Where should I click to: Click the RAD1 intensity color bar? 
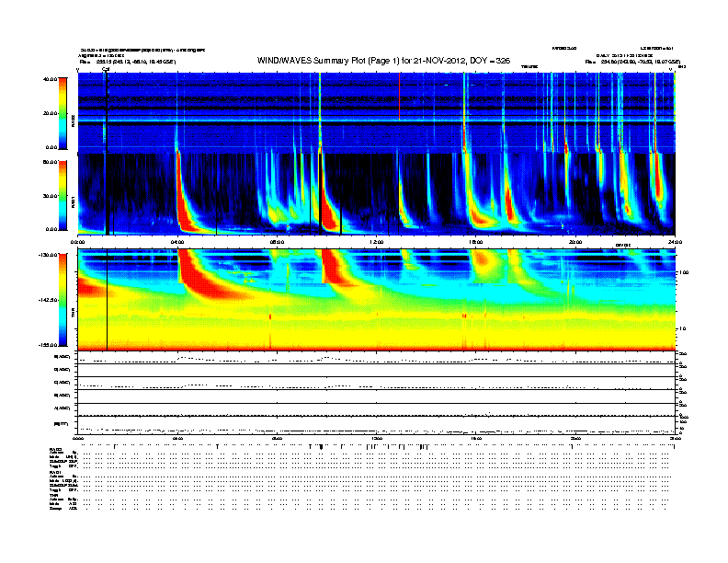point(63,195)
